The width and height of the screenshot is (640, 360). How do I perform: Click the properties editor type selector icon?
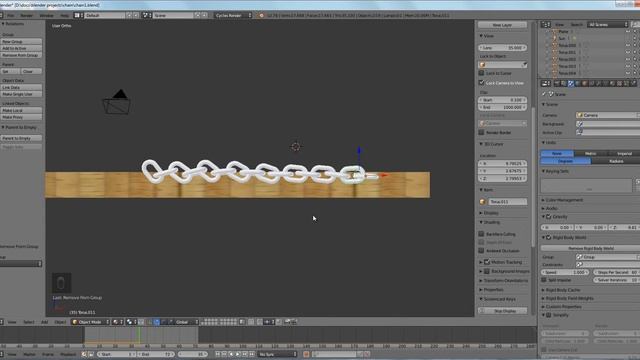(546, 83)
